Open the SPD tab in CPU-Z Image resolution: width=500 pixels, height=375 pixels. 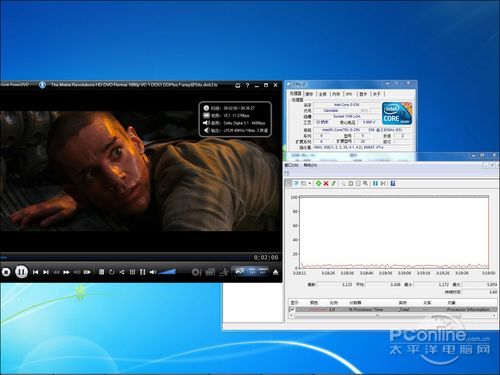pyautogui.click(x=349, y=94)
